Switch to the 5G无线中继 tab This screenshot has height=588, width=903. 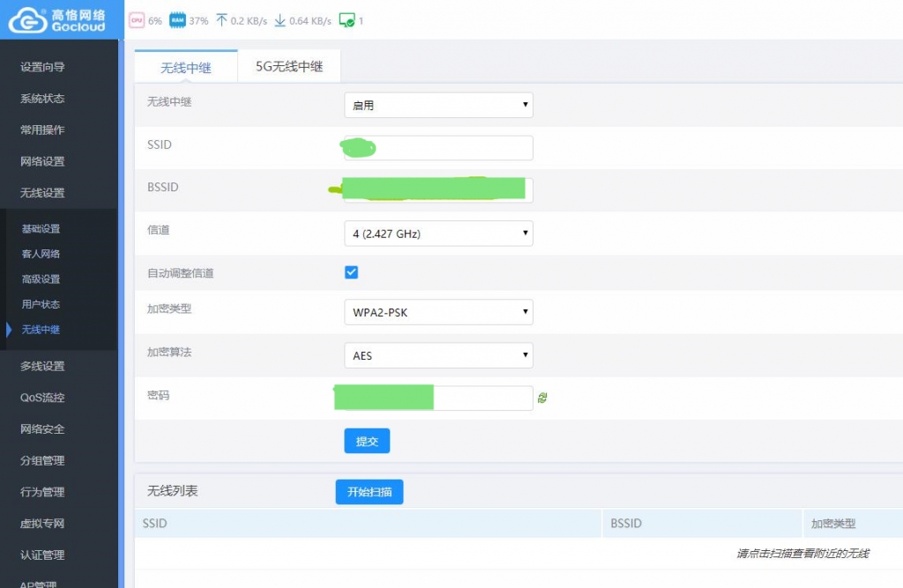pos(289,67)
